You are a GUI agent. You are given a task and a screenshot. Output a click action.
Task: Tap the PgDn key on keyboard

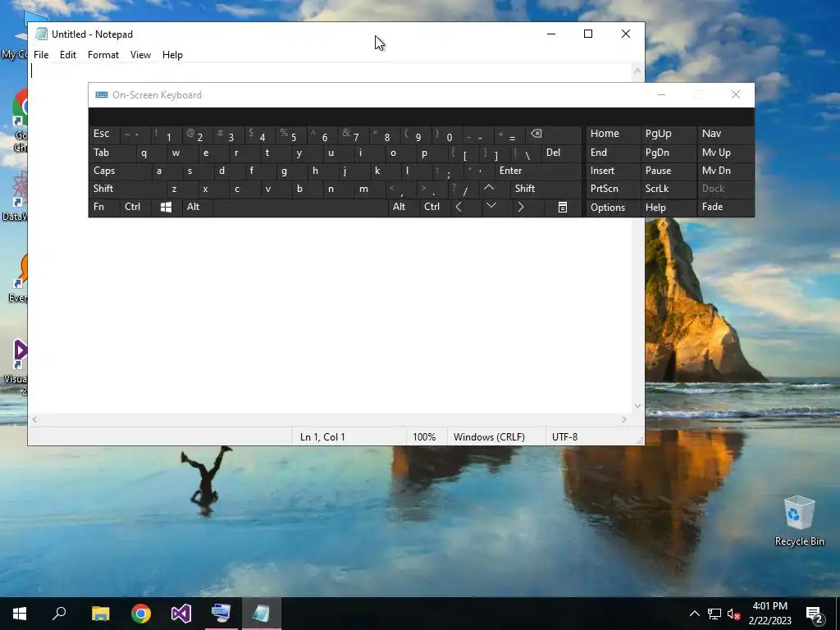668,153
